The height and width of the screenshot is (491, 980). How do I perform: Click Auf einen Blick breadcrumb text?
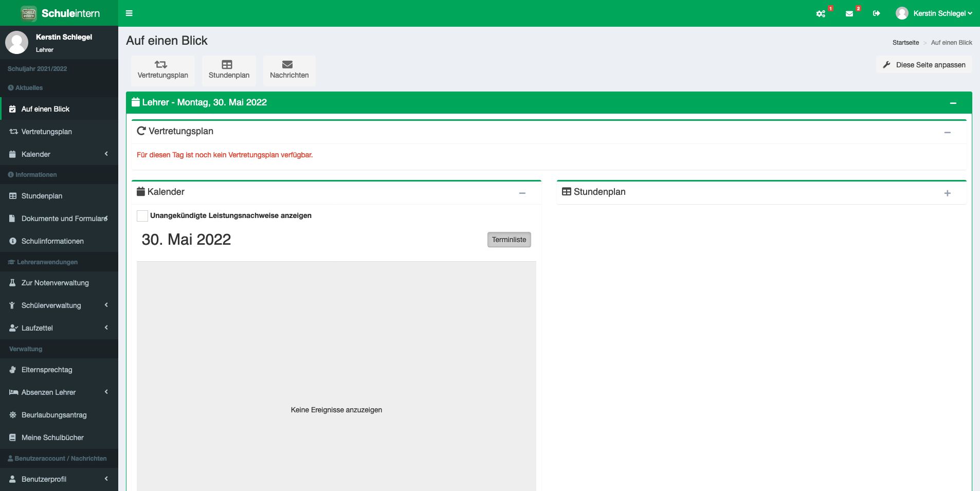951,43
